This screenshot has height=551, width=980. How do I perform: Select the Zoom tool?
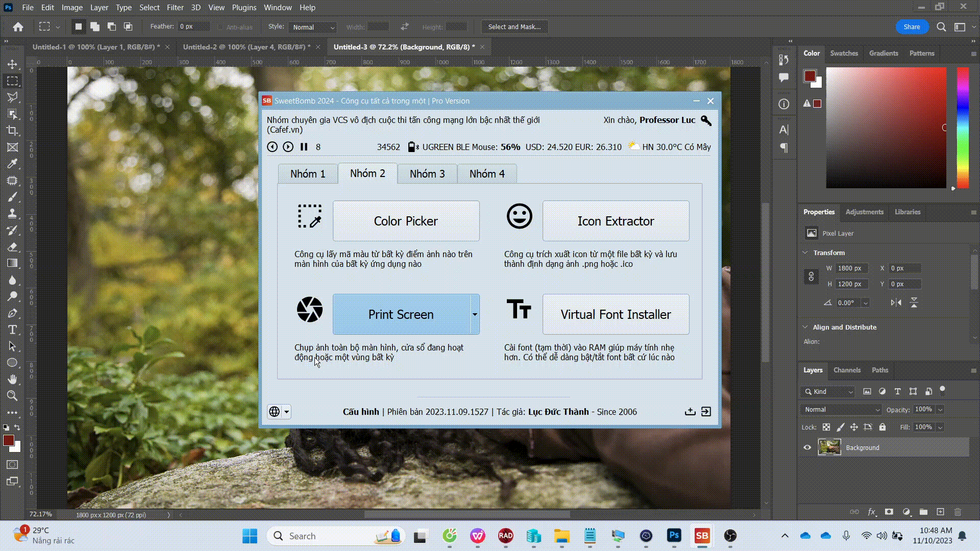click(x=12, y=396)
